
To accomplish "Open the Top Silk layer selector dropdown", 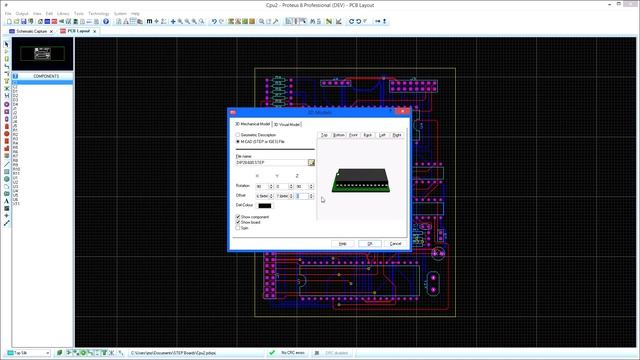I will [x=29, y=353].
